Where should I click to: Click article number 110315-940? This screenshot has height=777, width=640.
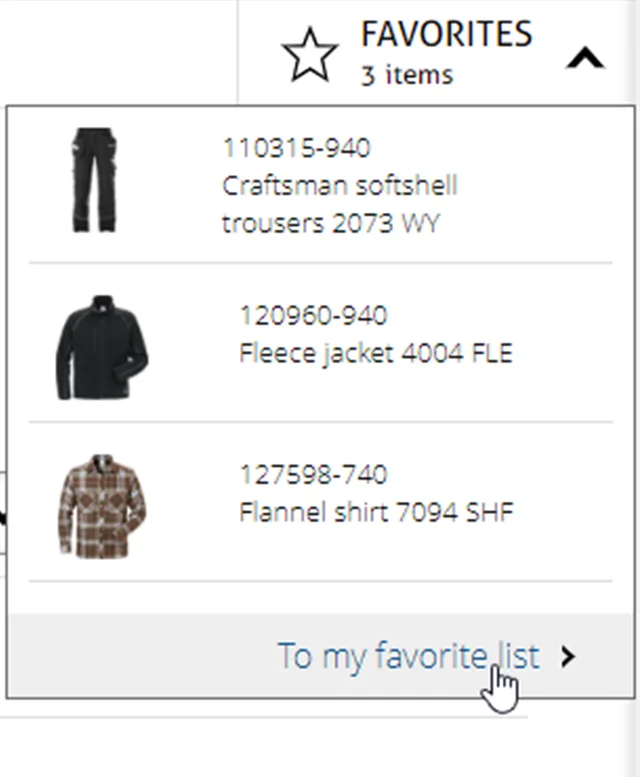coord(296,148)
